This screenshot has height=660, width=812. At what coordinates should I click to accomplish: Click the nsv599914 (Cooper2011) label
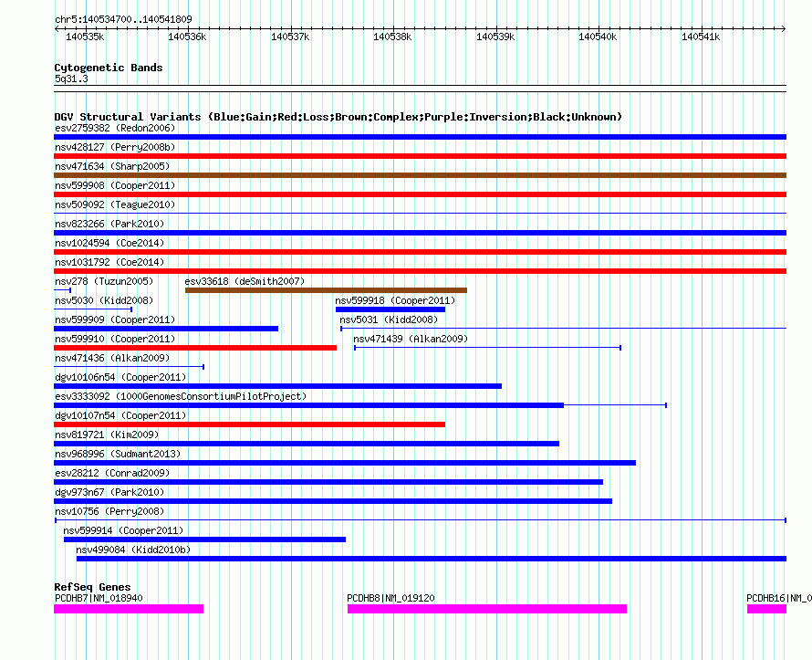(x=123, y=530)
